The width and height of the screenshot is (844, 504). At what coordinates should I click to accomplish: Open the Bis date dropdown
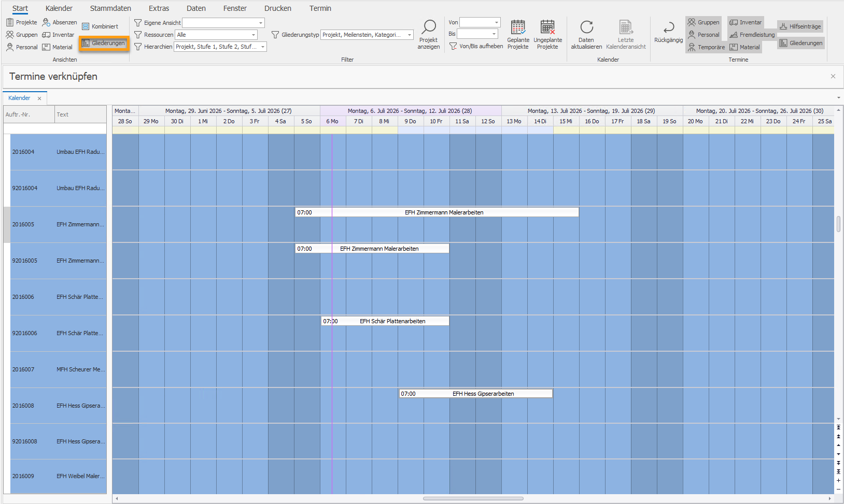click(x=494, y=34)
